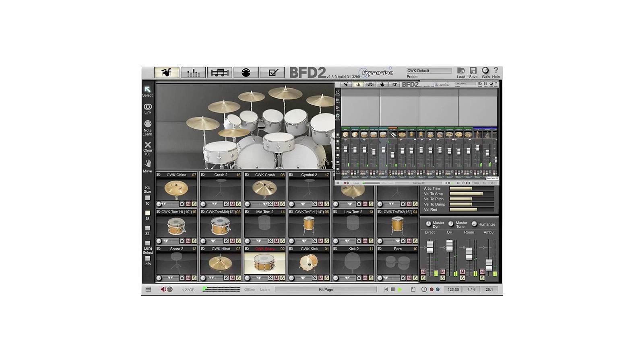Set kit size to 32
Screen dimensions: 644x362
click(147, 228)
